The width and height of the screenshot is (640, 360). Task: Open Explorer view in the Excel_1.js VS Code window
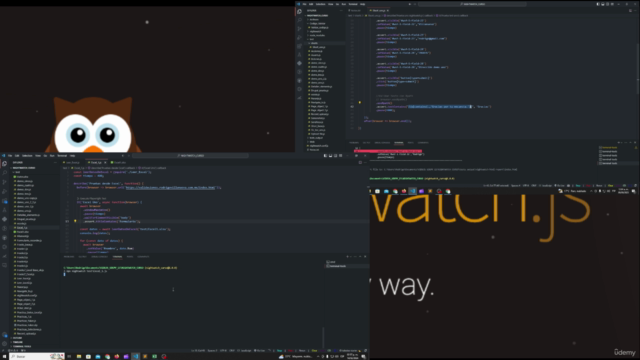click(x=4, y=164)
